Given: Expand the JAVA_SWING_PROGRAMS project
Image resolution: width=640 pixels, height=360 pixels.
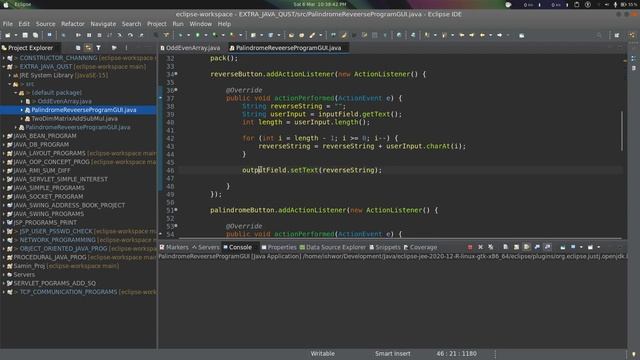Looking at the screenshot, I should coord(4,214).
